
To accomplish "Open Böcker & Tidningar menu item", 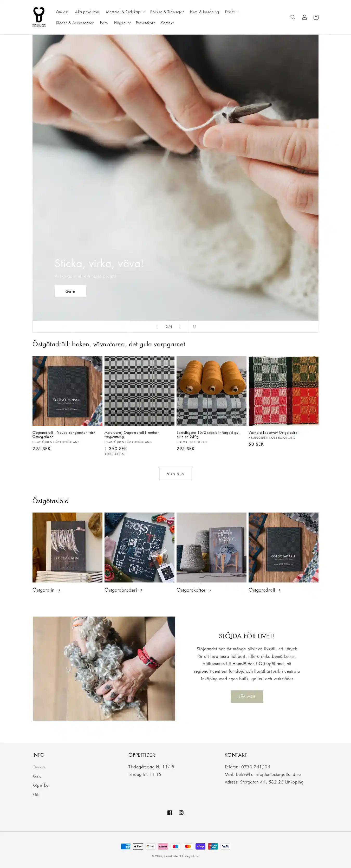I will 167,12.
